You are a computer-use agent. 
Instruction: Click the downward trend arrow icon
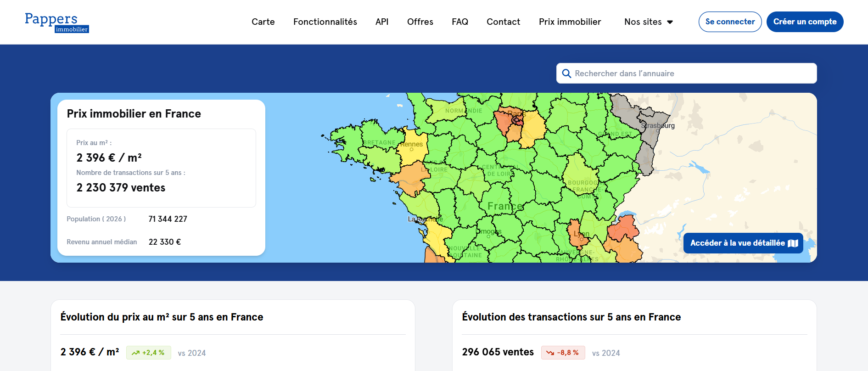(x=550, y=353)
